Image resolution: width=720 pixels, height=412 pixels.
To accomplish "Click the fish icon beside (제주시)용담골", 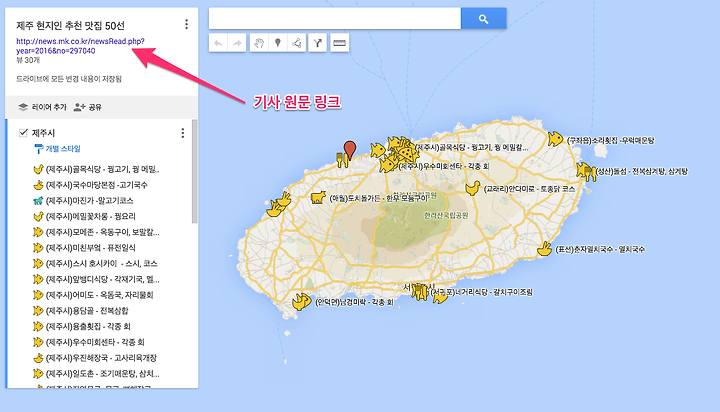I will [38, 311].
